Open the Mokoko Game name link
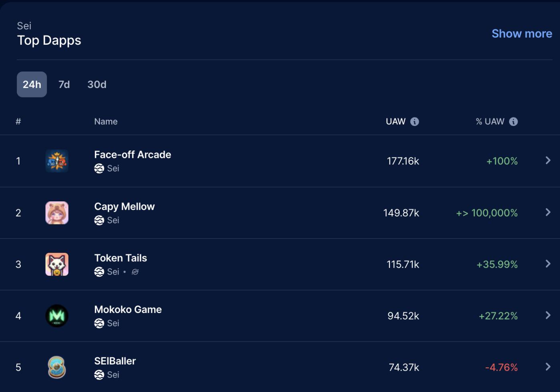The height and width of the screenshot is (392, 560). click(x=128, y=310)
